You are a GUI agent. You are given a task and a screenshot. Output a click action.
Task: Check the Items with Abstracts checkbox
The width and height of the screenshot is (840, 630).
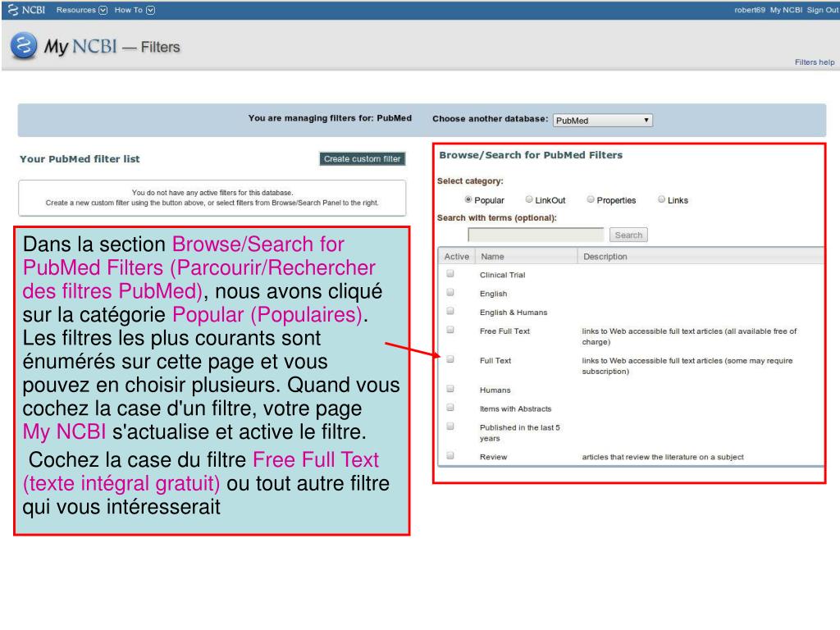(x=450, y=408)
